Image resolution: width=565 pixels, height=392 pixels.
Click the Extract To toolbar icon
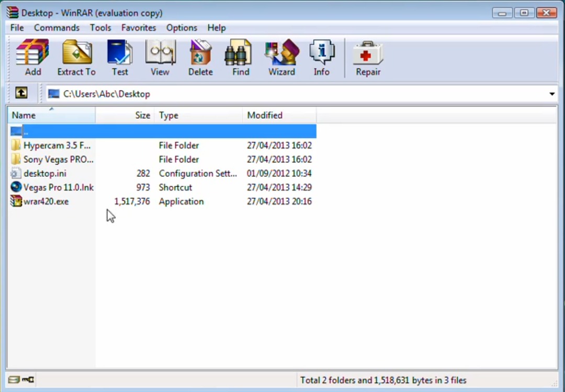pyautogui.click(x=76, y=57)
